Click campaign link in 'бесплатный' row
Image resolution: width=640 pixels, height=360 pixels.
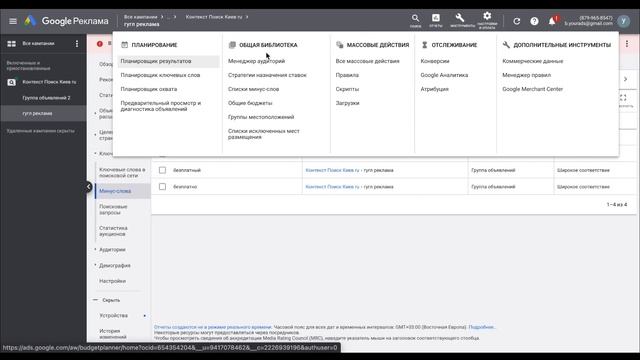tap(332, 170)
